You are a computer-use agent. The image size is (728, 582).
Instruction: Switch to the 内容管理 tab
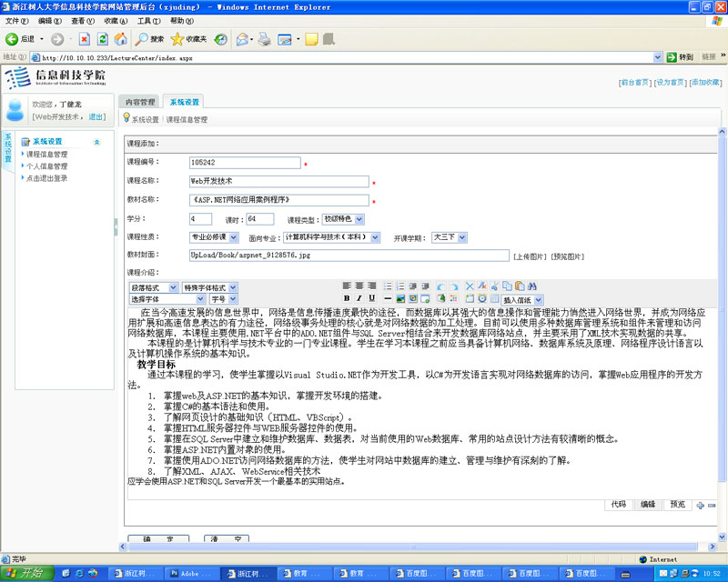tap(140, 102)
